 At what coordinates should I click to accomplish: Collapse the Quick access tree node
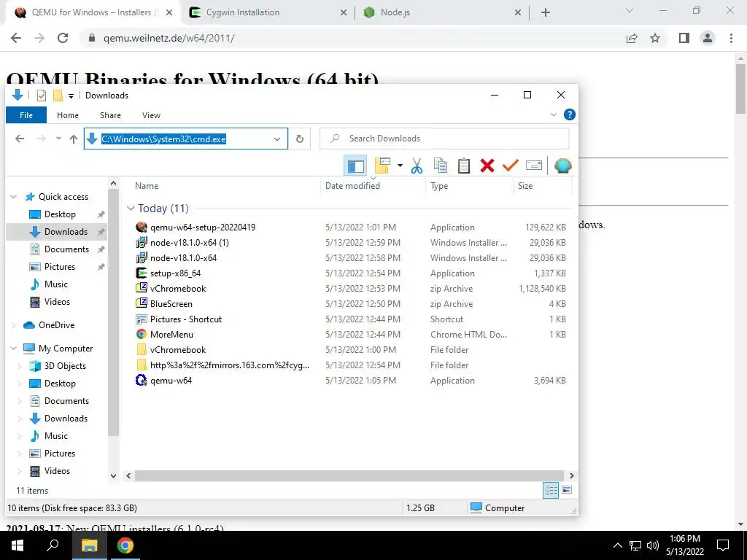pyautogui.click(x=14, y=197)
